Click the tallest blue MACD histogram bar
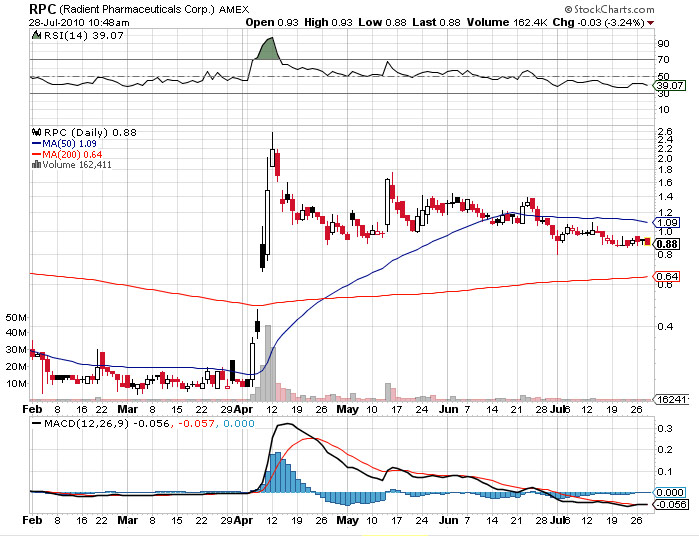 (x=278, y=472)
